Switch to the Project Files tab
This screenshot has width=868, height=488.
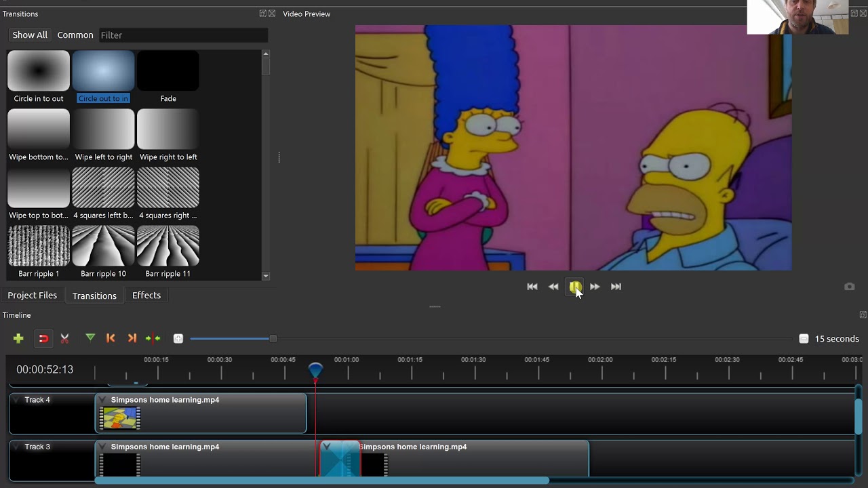tap(33, 296)
